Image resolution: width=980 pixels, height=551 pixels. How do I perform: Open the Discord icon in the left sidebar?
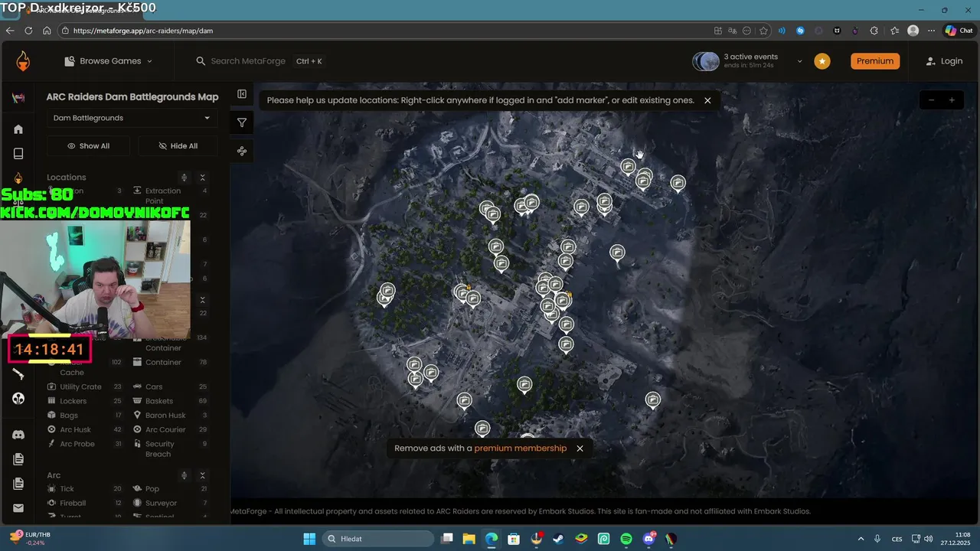pyautogui.click(x=18, y=435)
